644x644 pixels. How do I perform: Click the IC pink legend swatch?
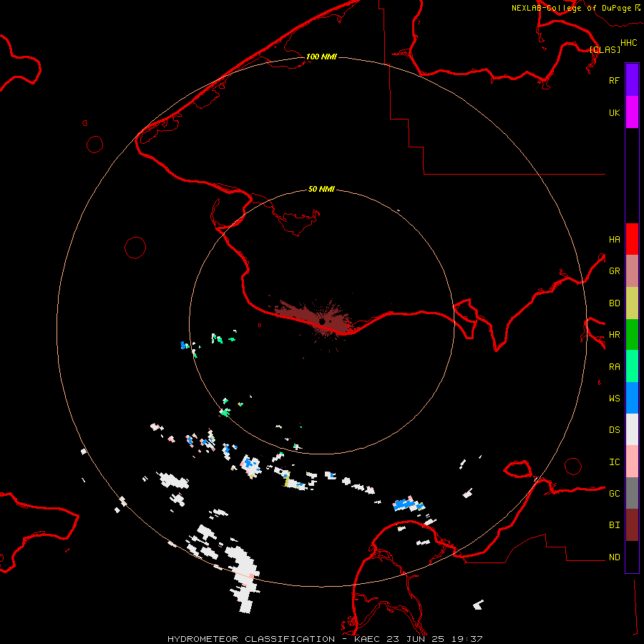click(x=632, y=462)
